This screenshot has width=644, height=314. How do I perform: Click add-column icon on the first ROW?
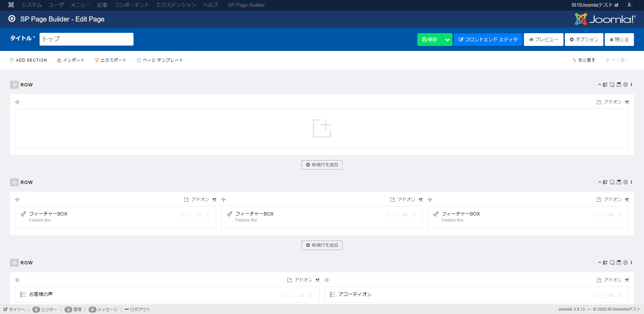click(x=605, y=85)
